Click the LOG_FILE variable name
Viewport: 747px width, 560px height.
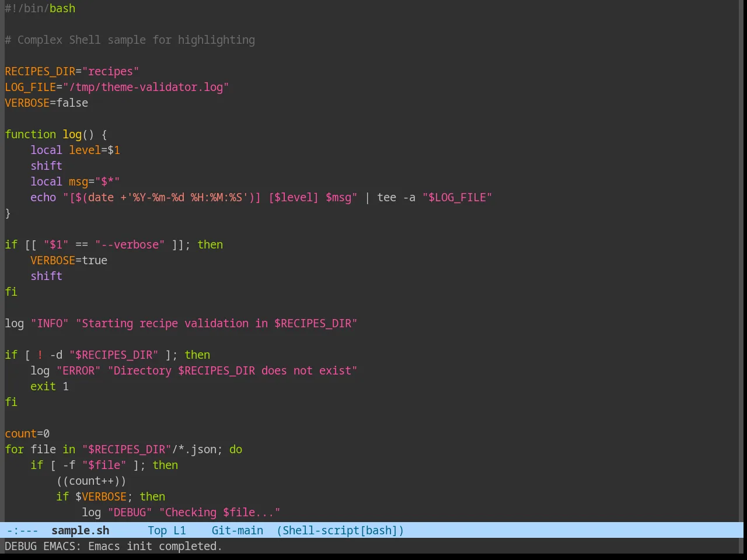pyautogui.click(x=30, y=87)
